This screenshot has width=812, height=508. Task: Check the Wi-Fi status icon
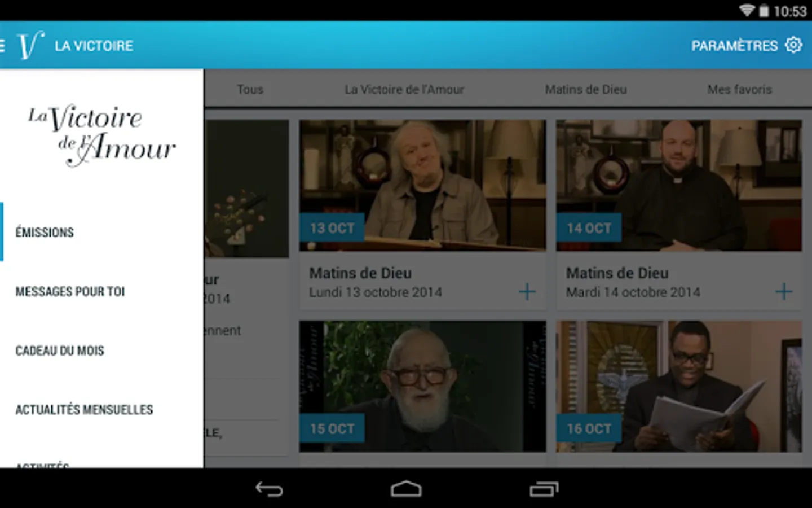pos(747,10)
